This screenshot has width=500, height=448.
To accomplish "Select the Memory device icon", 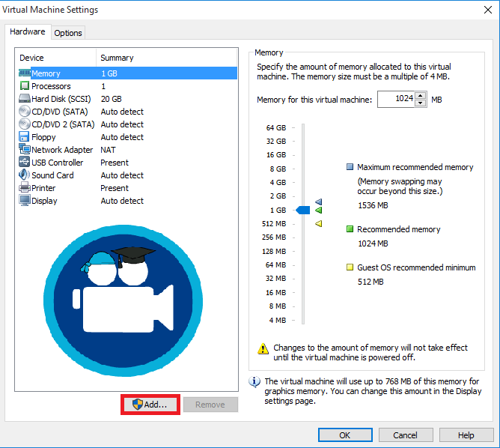I will [x=24, y=73].
